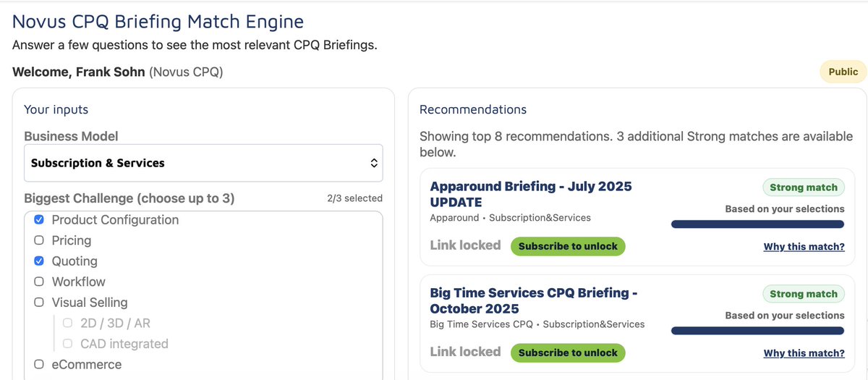The width and height of the screenshot is (868, 380).
Task: Enable the Workflow challenge option
Action: pos(39,282)
